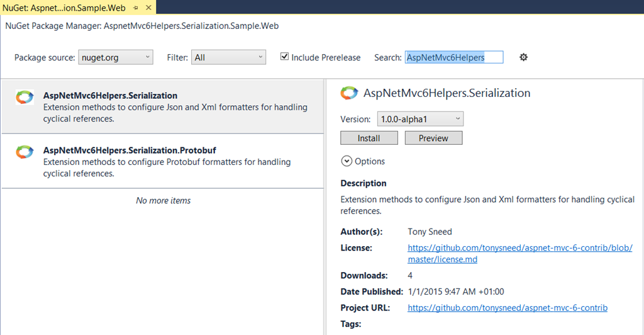Click the package logo in the details pane

point(349,93)
